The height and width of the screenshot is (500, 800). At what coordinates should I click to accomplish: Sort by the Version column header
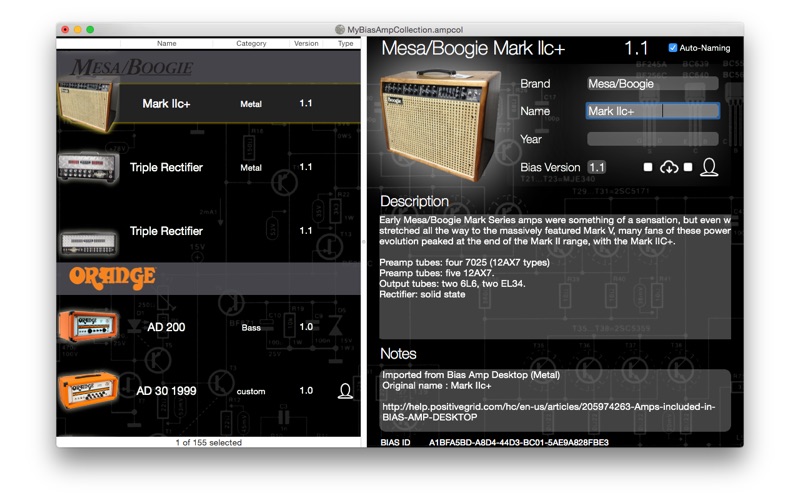coord(306,43)
